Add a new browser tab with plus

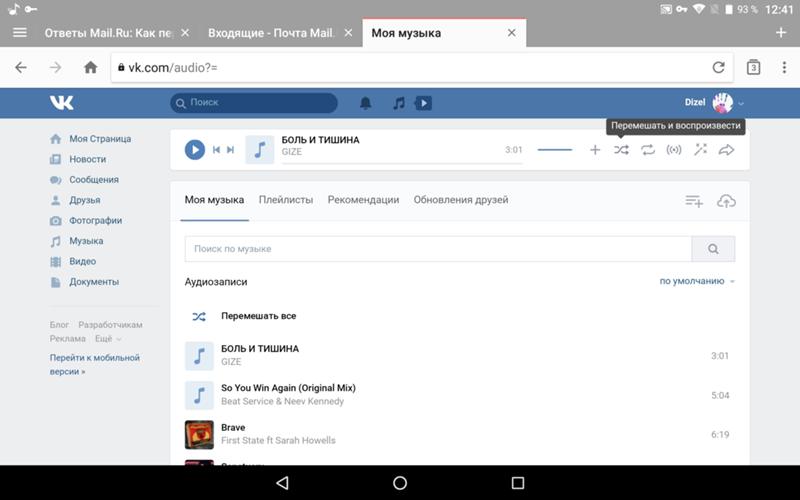(x=781, y=33)
